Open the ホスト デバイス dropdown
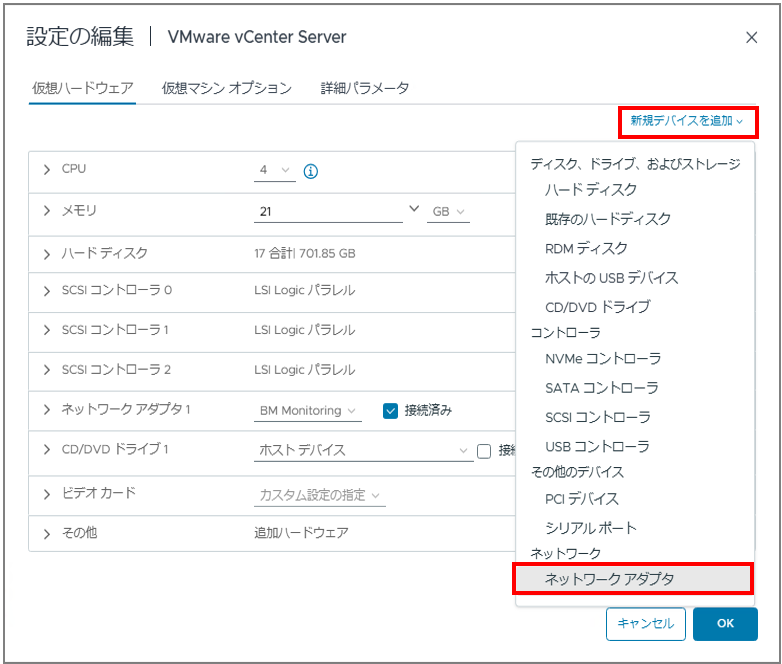782x664 pixels. point(364,450)
